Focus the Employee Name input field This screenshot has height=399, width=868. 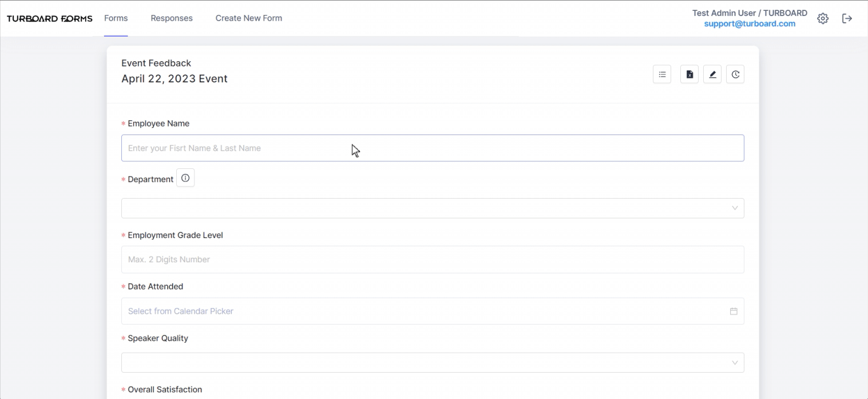coord(433,148)
